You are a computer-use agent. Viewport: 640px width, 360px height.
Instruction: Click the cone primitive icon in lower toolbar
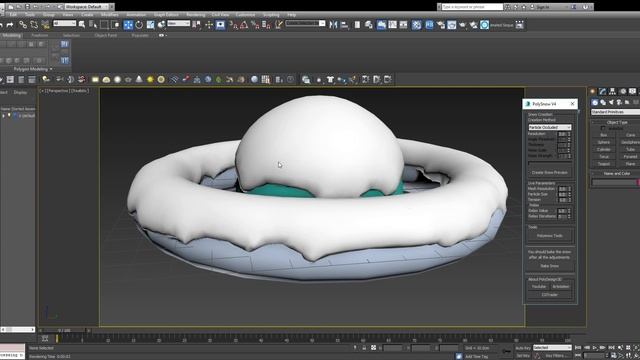pos(139,79)
